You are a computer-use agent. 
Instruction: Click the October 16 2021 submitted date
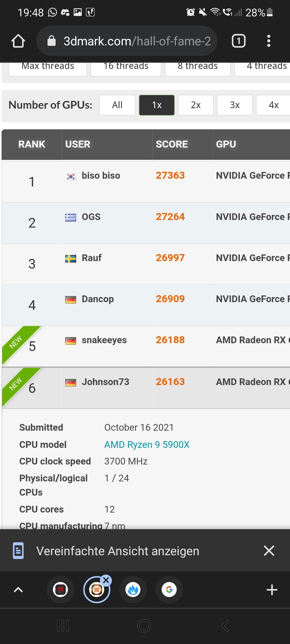point(139,427)
